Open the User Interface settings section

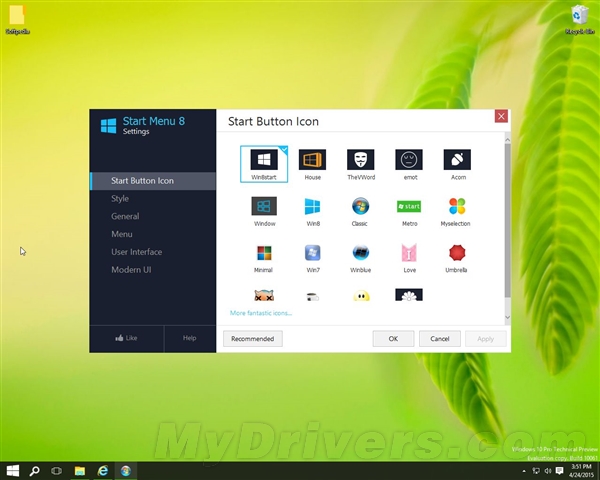(153, 252)
